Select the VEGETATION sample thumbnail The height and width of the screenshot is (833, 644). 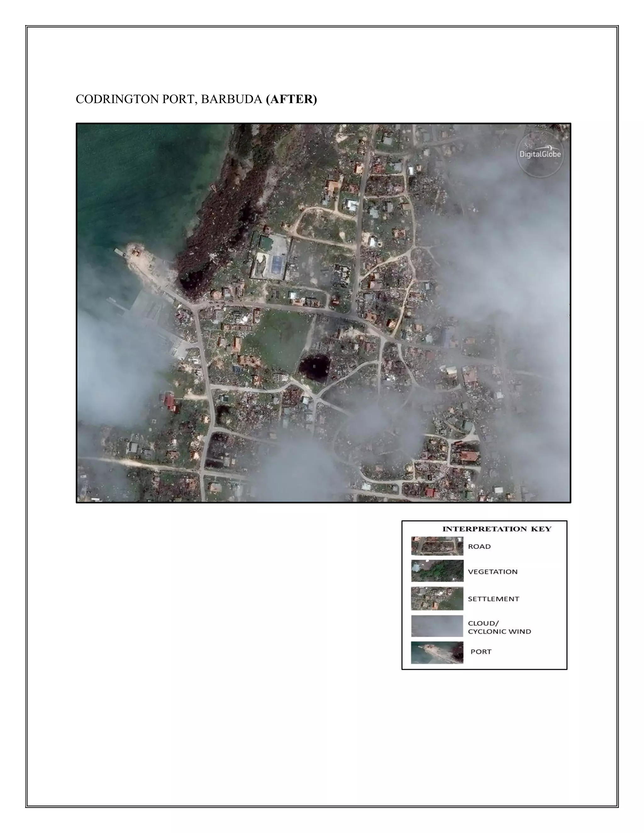coord(437,571)
